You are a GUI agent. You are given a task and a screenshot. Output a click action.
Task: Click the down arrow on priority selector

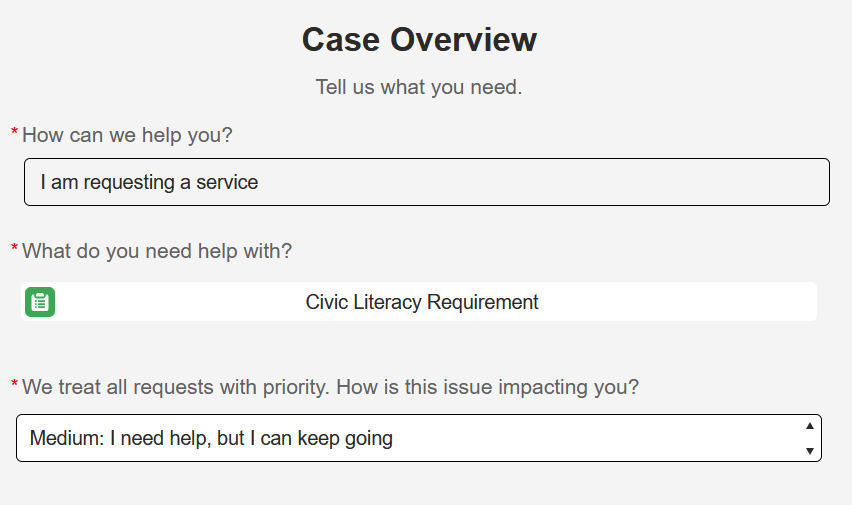[810, 451]
